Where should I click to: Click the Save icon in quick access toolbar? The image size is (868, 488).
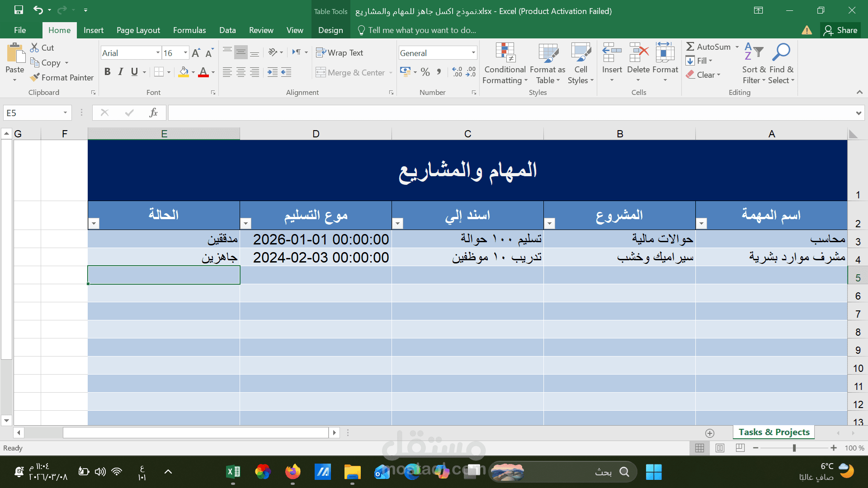(19, 10)
